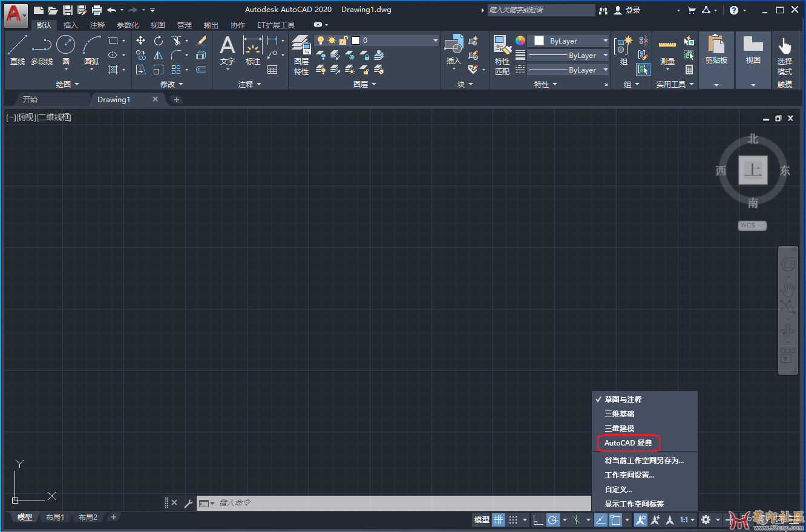Select the Polyline (多段线) tool

coord(42,50)
